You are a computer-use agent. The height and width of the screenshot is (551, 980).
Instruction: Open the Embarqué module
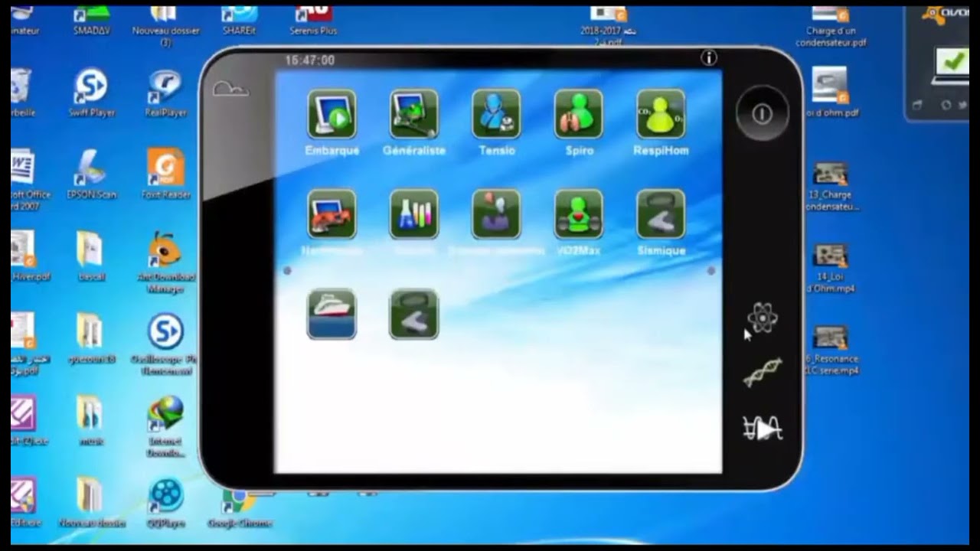point(332,114)
